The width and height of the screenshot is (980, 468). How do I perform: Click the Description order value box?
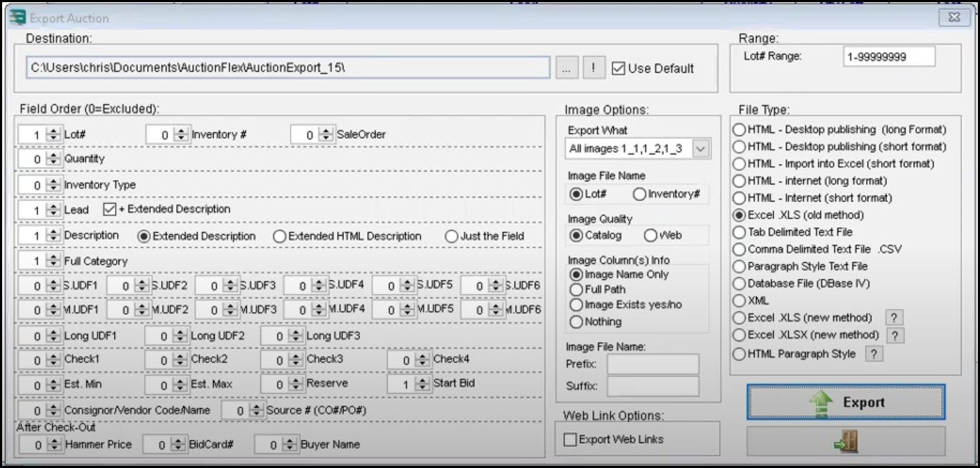32,235
